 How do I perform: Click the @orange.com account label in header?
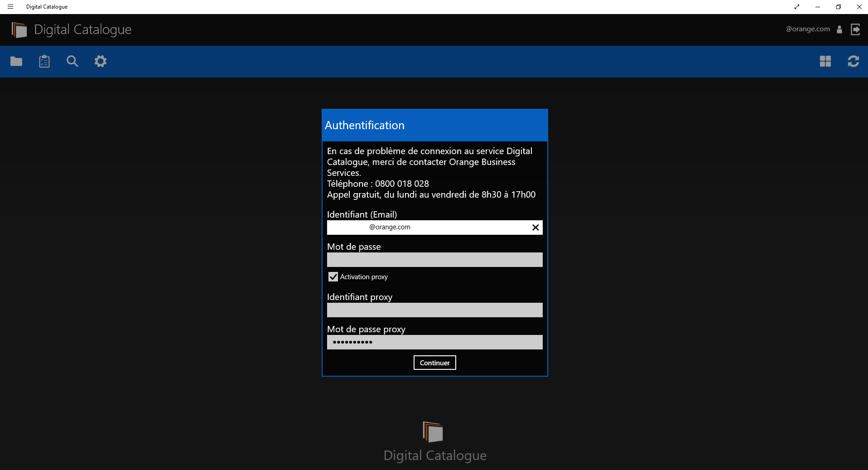pyautogui.click(x=808, y=29)
